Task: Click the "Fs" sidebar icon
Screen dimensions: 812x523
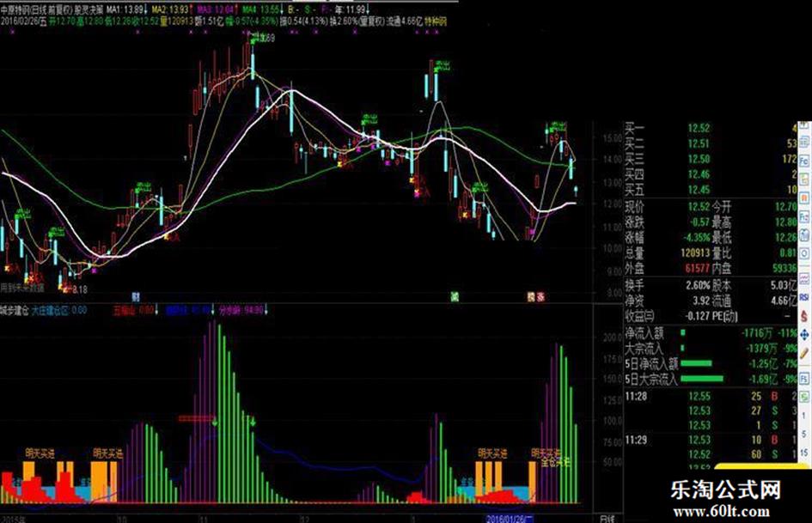Action: tap(804, 379)
